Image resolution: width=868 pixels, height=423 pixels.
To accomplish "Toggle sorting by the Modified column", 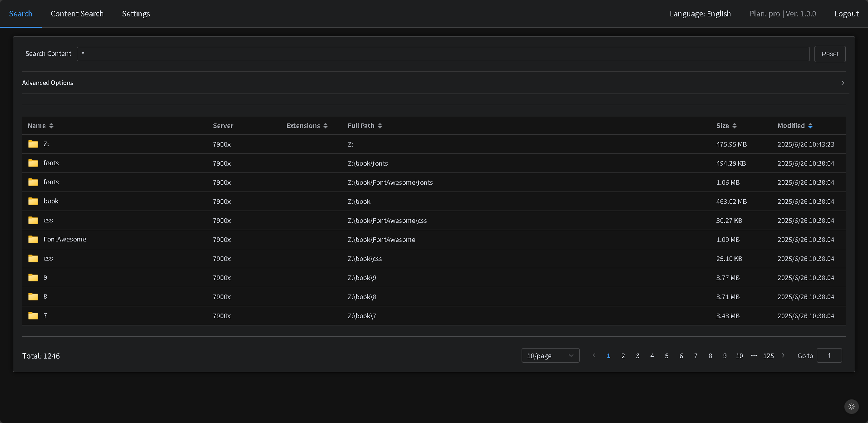I will pos(811,125).
